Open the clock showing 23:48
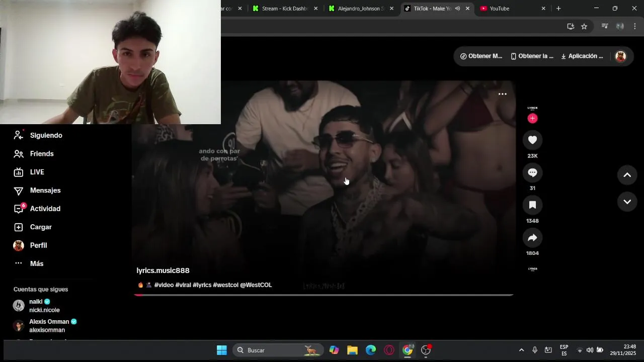 tap(623, 350)
